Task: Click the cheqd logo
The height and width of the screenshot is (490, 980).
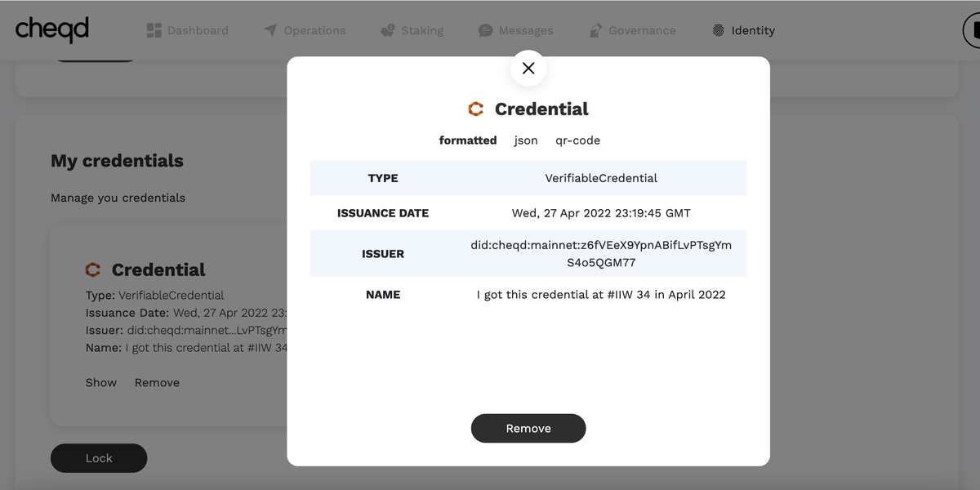Action: (52, 29)
